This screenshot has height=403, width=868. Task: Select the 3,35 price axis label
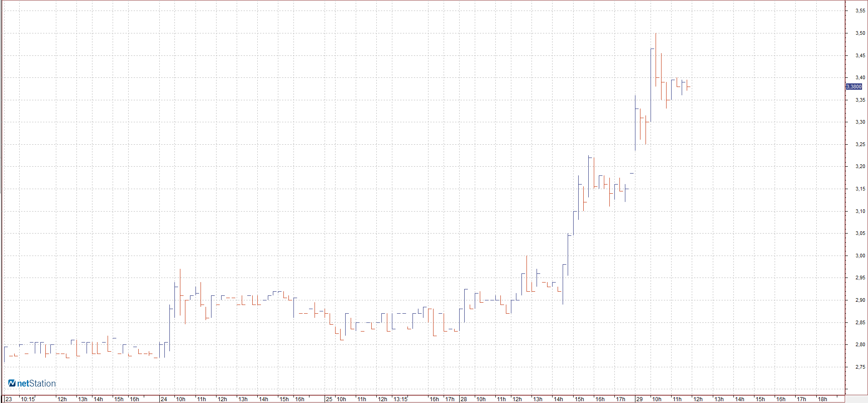(x=860, y=100)
